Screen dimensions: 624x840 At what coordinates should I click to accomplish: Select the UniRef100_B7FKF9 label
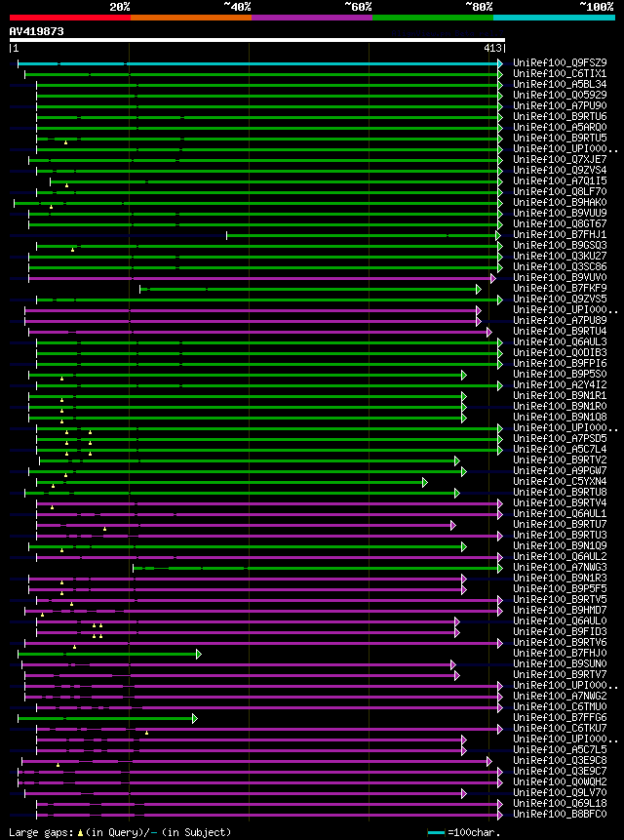560,288
